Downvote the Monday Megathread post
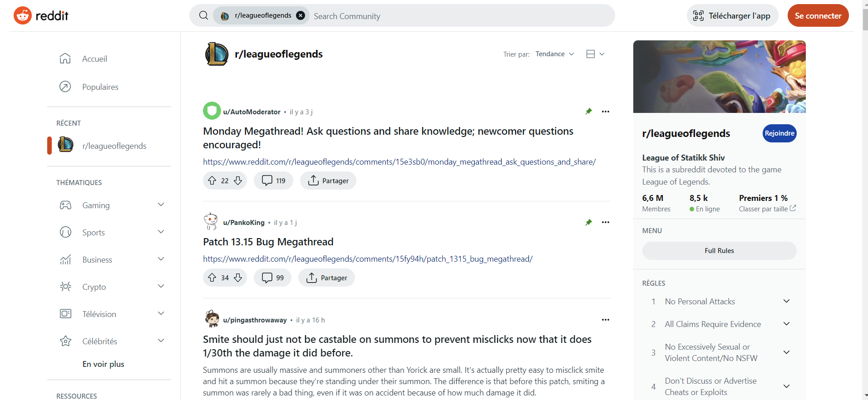Screen dimensions: 868x400 coord(238,180)
